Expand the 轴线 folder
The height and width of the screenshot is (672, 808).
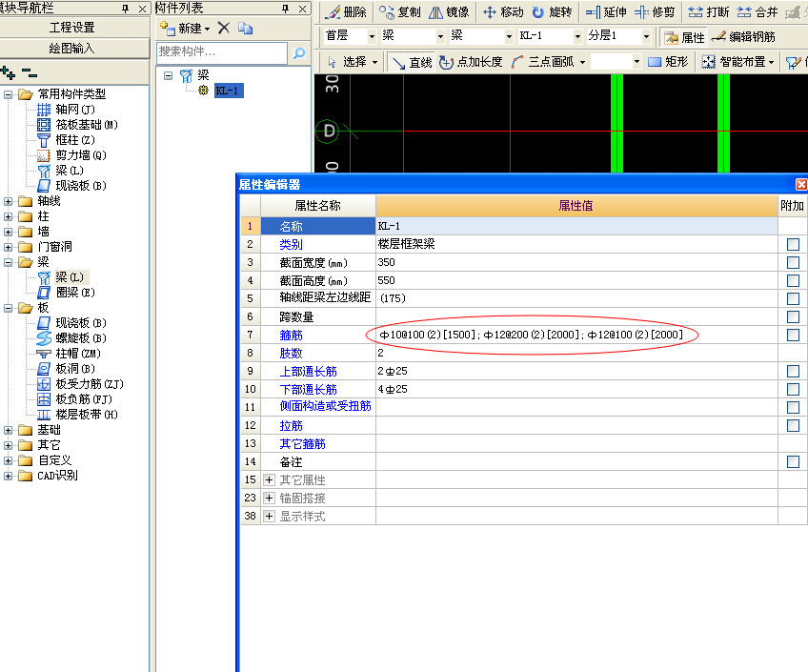pyautogui.click(x=8, y=201)
